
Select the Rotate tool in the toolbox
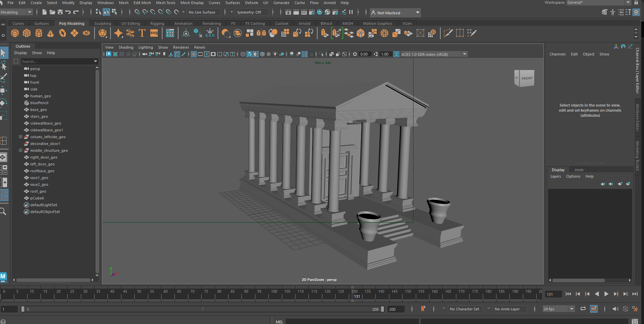[3, 103]
